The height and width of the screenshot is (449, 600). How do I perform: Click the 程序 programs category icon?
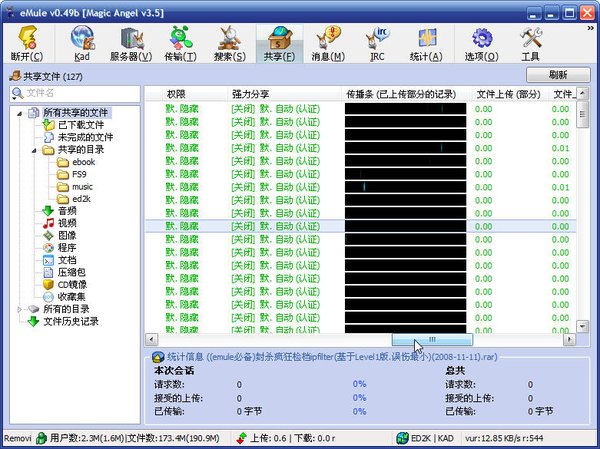[48, 248]
